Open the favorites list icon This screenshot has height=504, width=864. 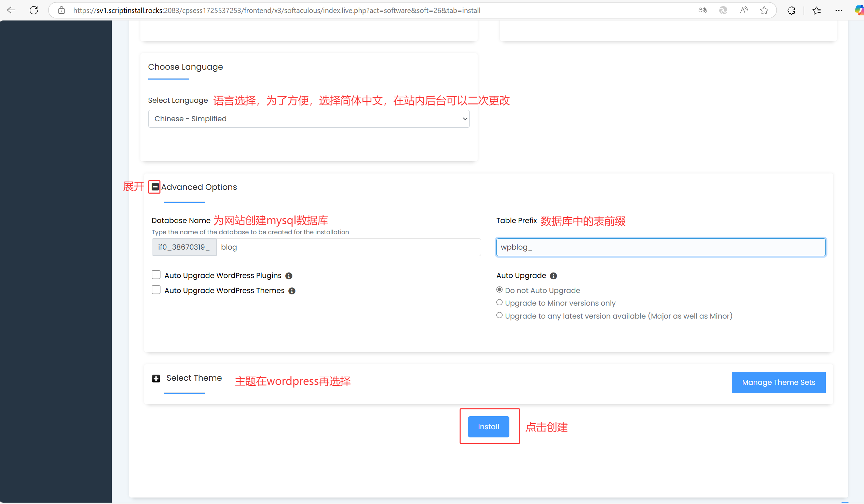click(817, 10)
